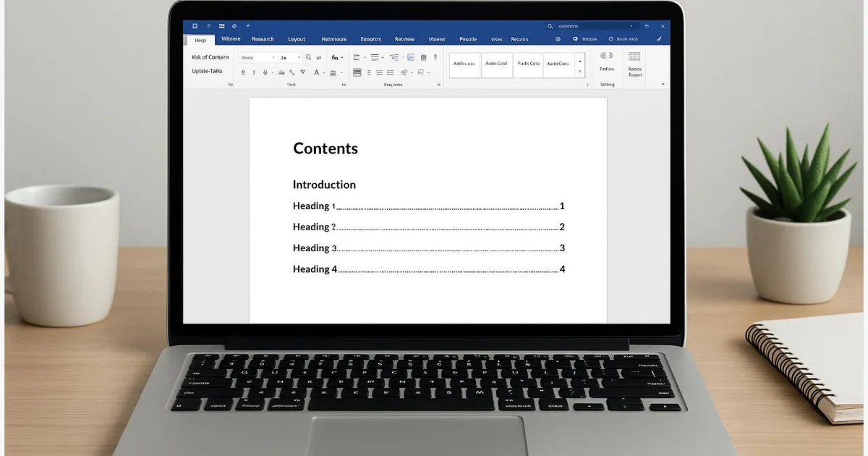The width and height of the screenshot is (868, 456).
Task: Click the large letter A font icon
Action: click(317, 72)
